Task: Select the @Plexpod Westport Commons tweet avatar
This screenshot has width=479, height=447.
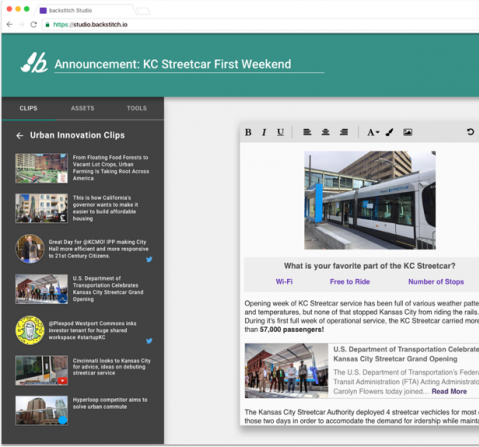Action: click(x=30, y=330)
